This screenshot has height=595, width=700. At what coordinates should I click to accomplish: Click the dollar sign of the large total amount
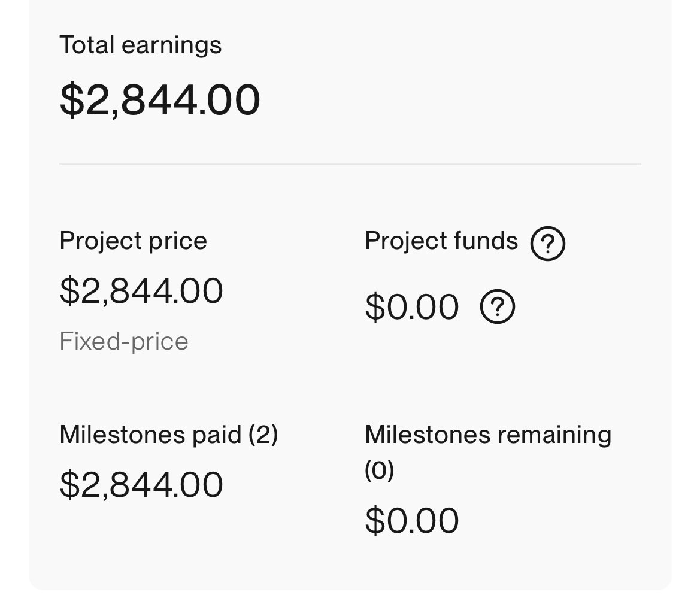click(70, 100)
